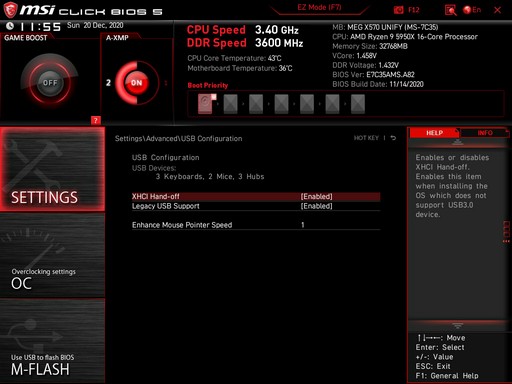The image size is (512, 384).
Task: Click the Settings\Advanced\USB Configuration breadcrumb
Action: point(179,138)
